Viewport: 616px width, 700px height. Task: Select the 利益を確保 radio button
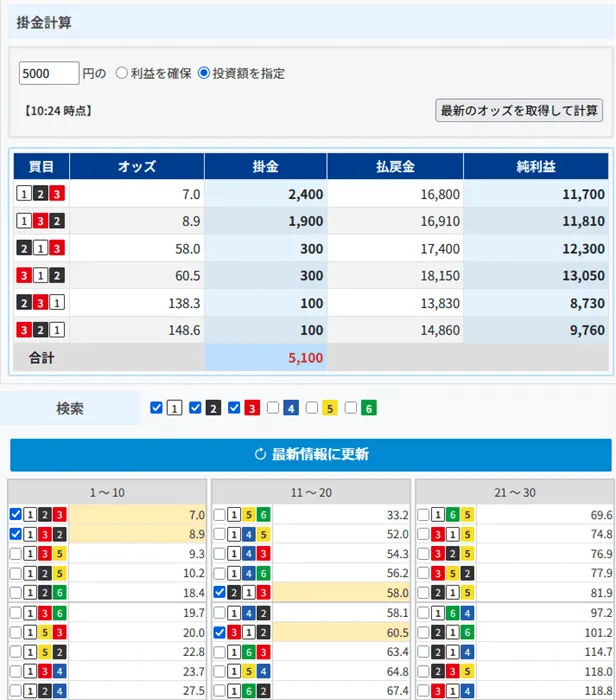point(122,73)
